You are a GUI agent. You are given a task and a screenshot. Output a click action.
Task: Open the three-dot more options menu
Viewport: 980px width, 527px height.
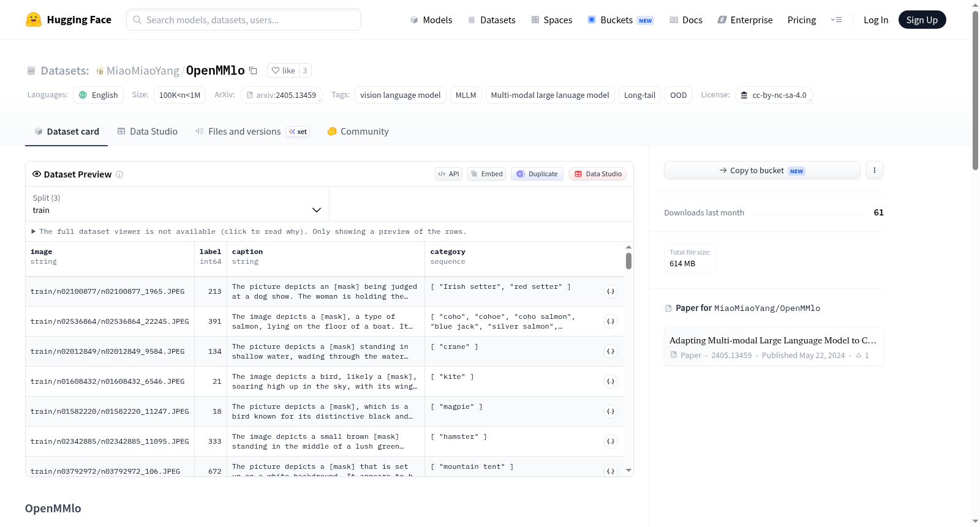tap(875, 170)
